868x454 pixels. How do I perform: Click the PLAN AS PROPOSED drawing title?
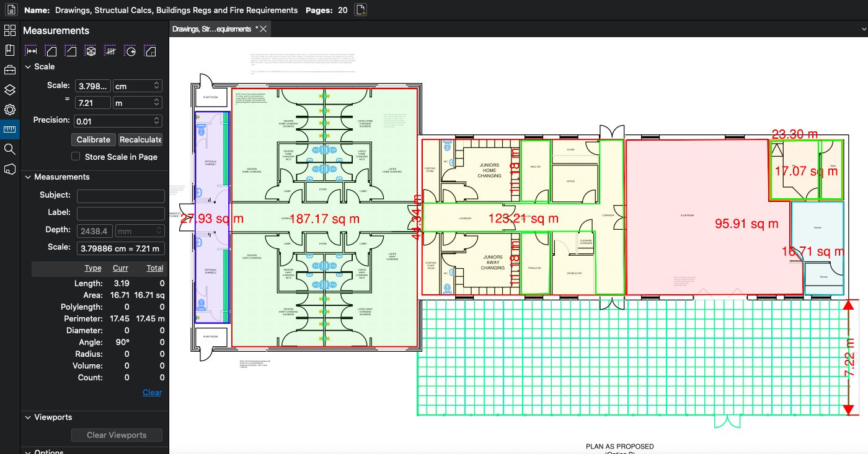point(620,447)
